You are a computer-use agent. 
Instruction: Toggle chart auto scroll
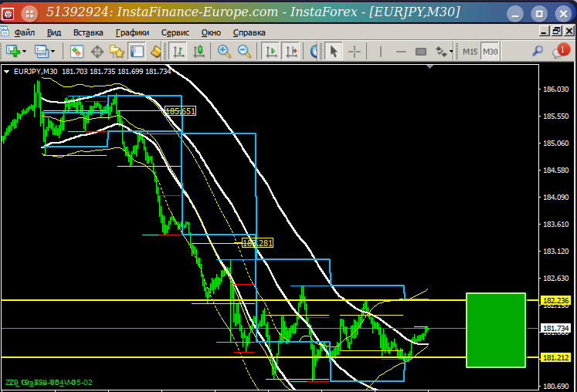[271, 51]
